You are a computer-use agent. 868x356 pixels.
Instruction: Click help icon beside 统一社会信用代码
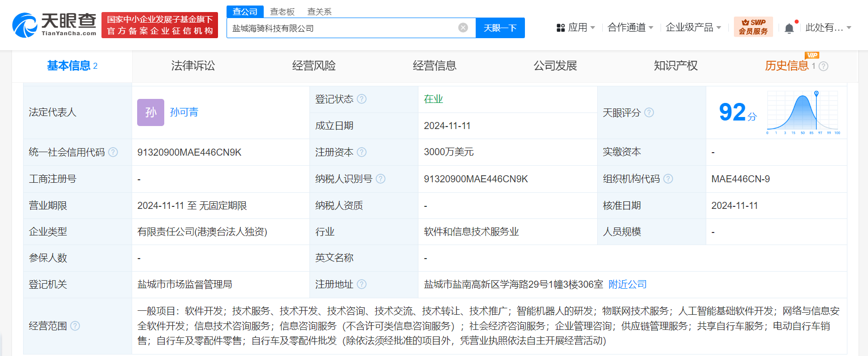[x=113, y=152]
